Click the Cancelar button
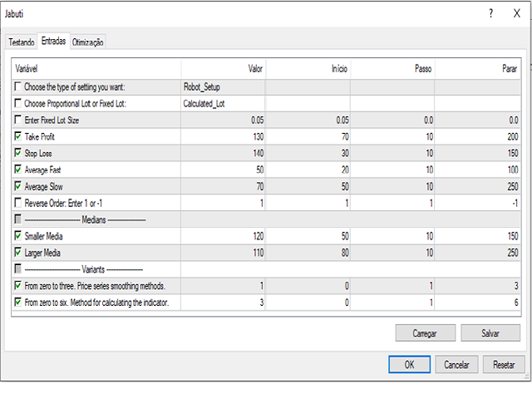Screen dimensions: 532x399 pos(456,364)
